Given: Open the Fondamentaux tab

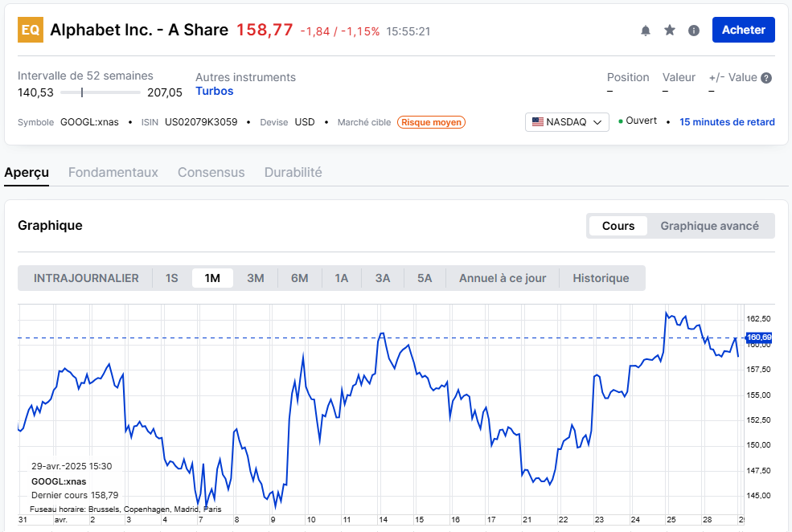Looking at the screenshot, I should click(113, 172).
